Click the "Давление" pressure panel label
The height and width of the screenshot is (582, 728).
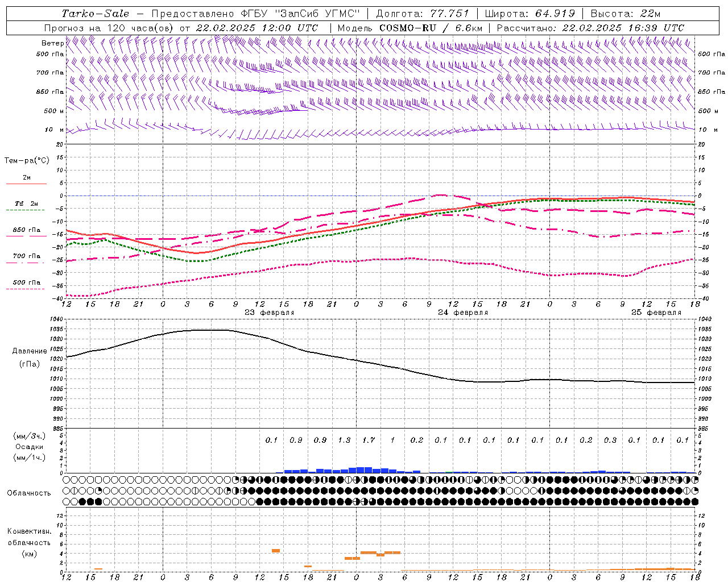click(x=30, y=351)
